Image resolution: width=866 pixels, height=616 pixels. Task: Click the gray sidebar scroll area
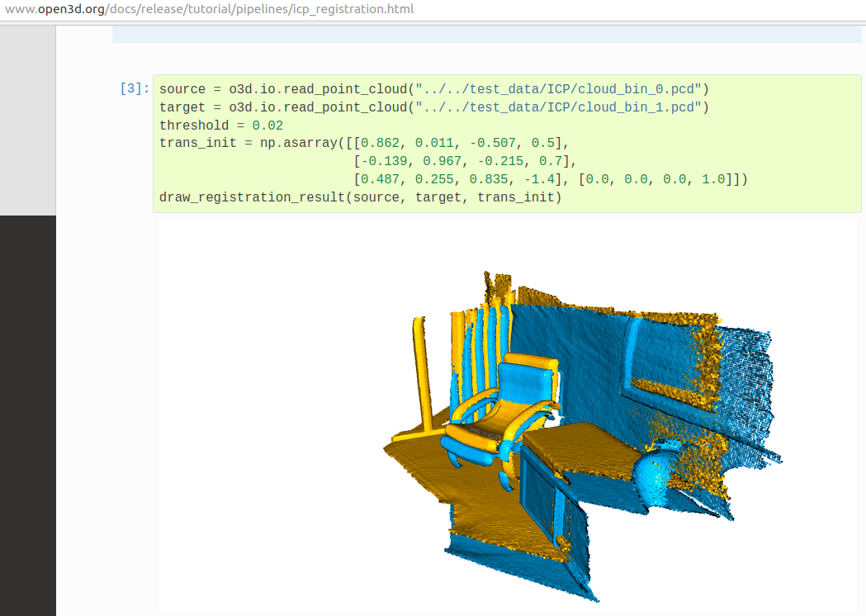coord(27,116)
